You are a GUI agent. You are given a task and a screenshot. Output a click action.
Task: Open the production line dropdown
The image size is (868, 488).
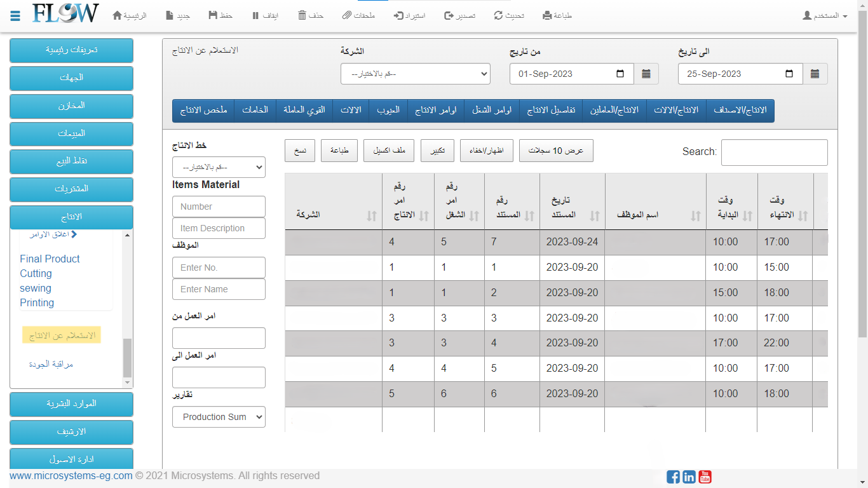click(219, 167)
